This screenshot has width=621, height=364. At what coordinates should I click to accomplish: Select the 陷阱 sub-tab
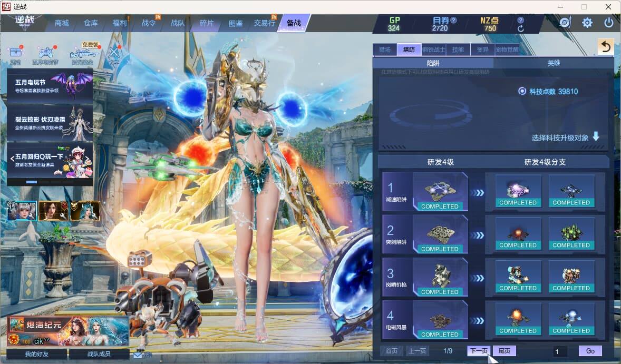click(x=433, y=63)
